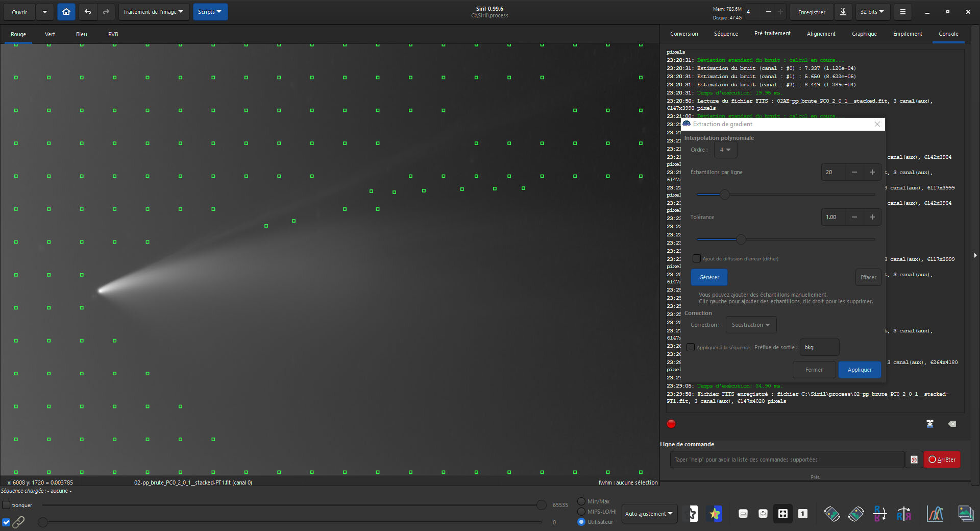
Task: Zoom out of the image
Action: pos(743,514)
